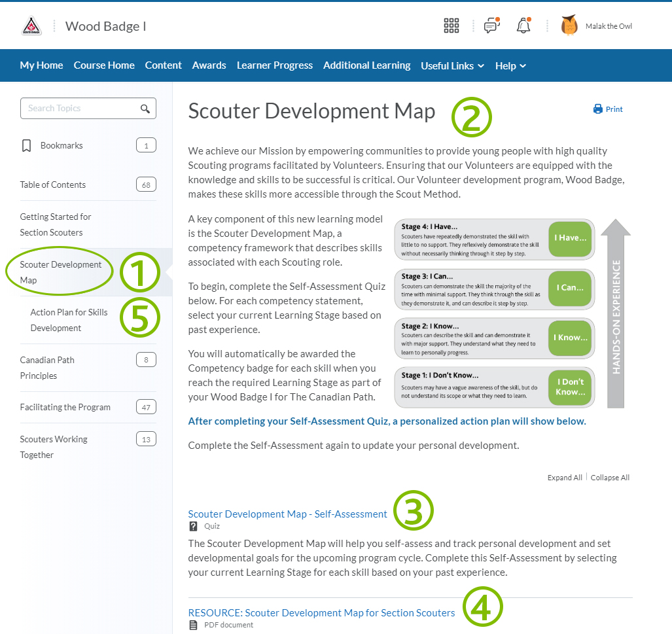The height and width of the screenshot is (634, 672).
Task: Click Collapse All
Action: tap(610, 478)
